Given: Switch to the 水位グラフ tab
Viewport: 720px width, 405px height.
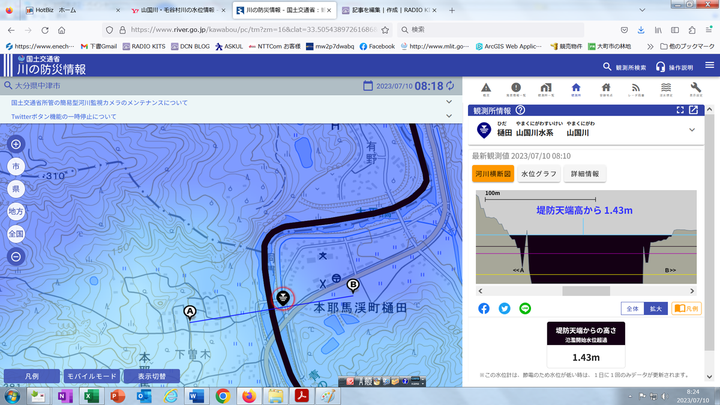Looking at the screenshot, I should (x=539, y=174).
